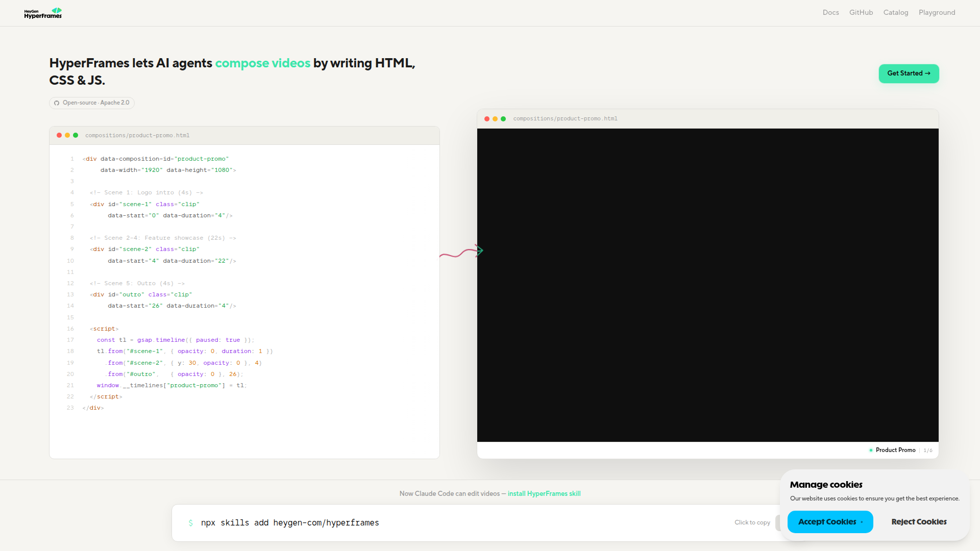Click the gsap.timeline code line

pos(175,340)
